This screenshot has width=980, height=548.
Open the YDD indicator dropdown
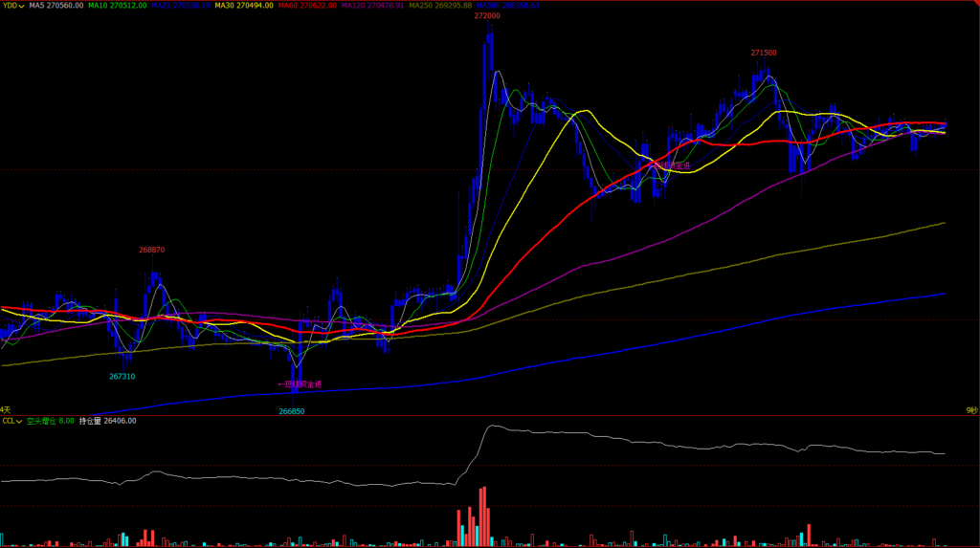pos(12,5)
